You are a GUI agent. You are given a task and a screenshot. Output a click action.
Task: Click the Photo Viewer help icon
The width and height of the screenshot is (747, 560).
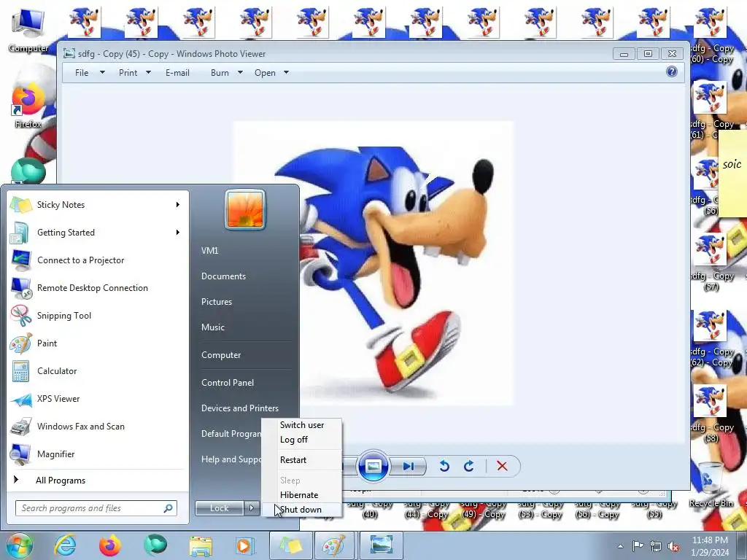click(672, 72)
